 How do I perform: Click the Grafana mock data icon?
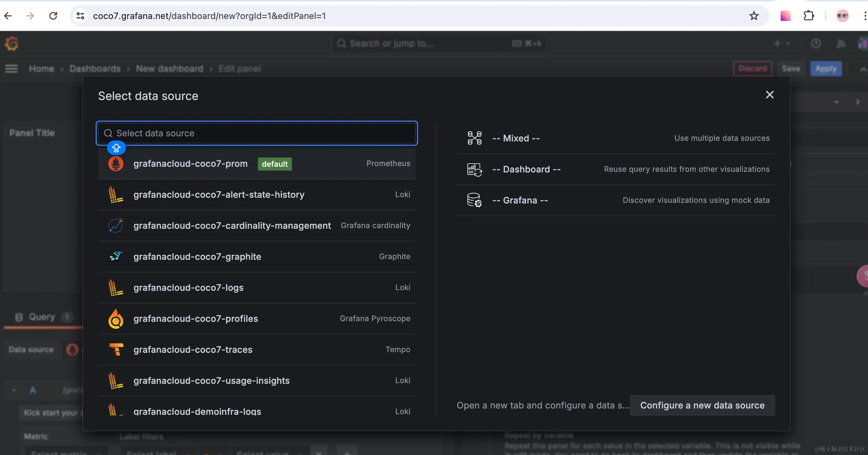tap(475, 200)
